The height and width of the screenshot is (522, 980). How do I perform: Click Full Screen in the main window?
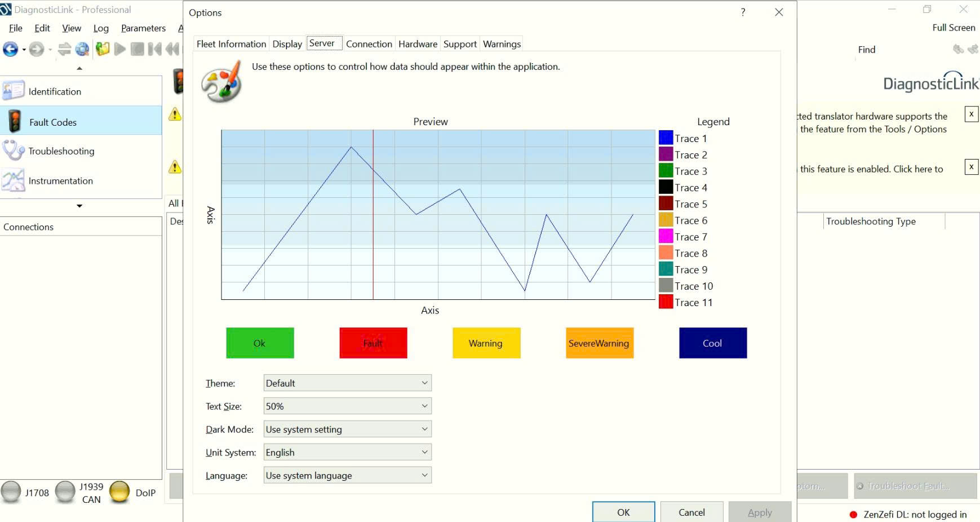954,28
